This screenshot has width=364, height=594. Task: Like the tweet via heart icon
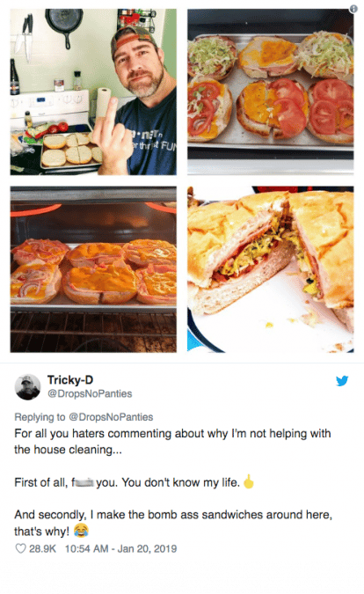(x=21, y=548)
